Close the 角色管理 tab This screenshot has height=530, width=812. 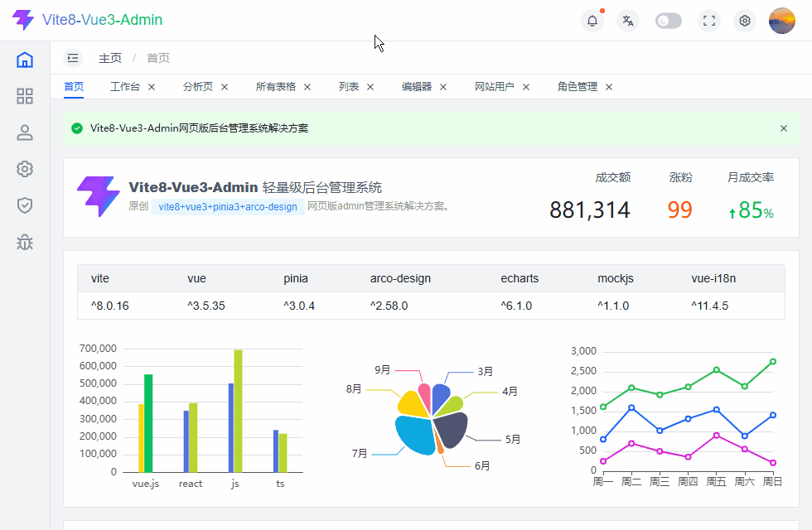coord(609,87)
